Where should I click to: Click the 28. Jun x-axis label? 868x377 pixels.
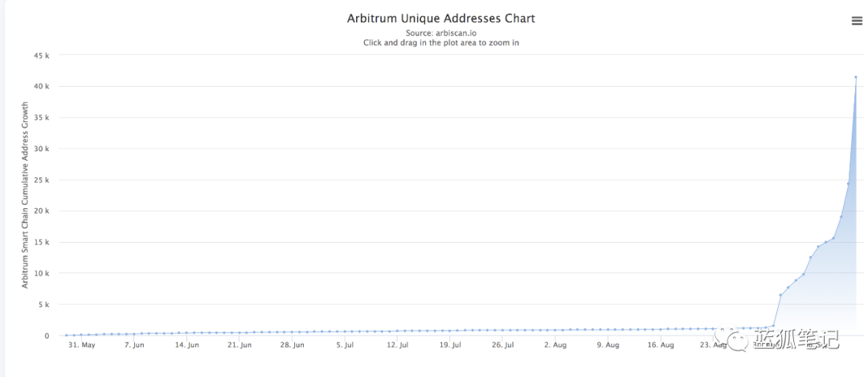click(293, 345)
